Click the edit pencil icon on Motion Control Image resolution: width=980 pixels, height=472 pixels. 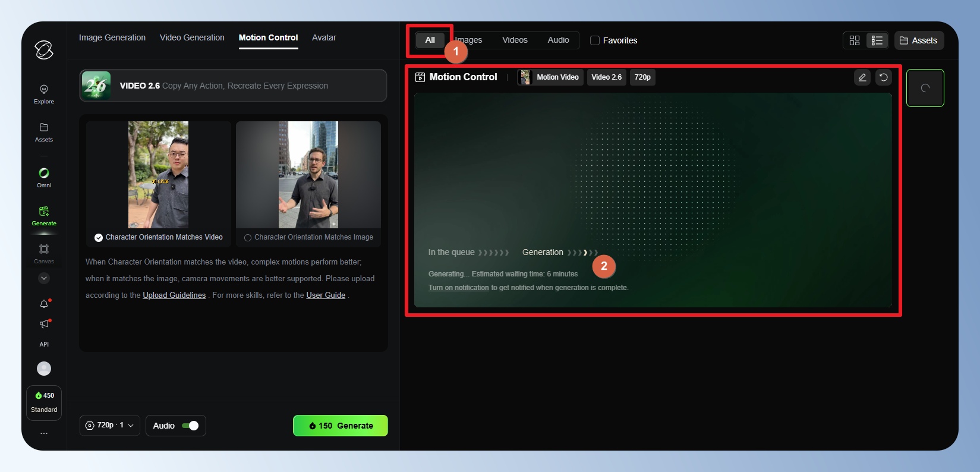tap(862, 77)
